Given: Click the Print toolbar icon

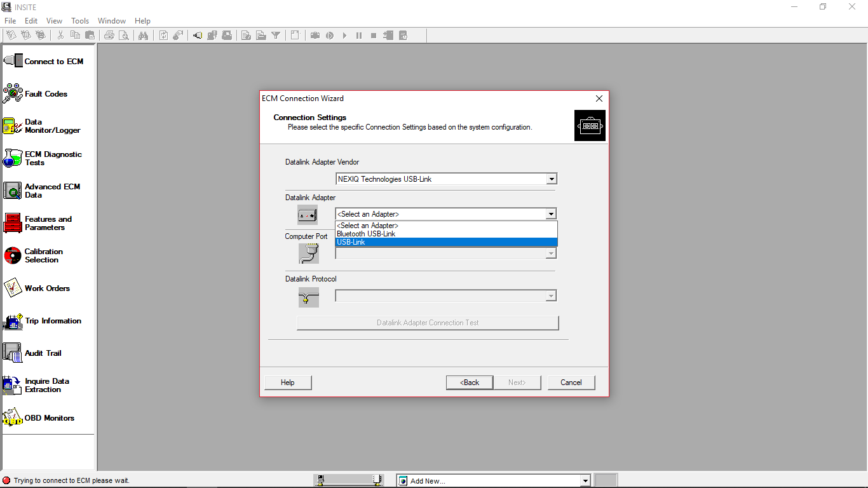Looking at the screenshot, I should 109,36.
